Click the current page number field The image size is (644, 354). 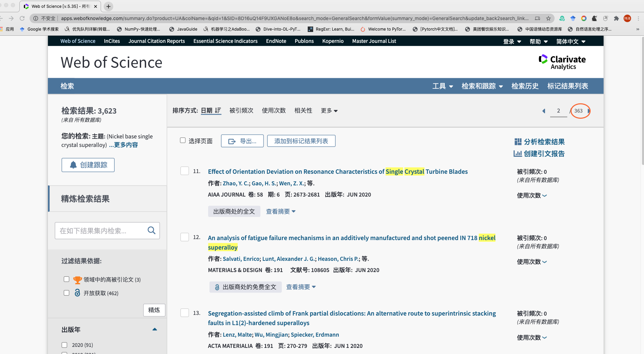[558, 111]
